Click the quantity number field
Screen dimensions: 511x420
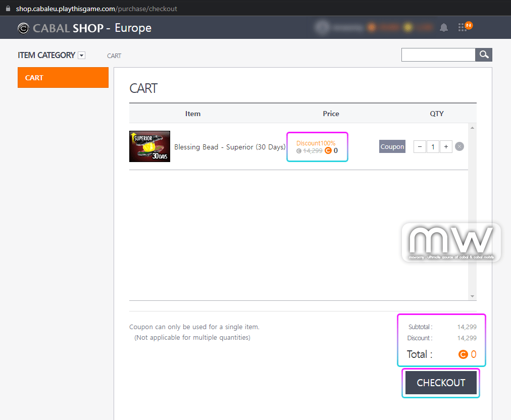(x=433, y=146)
